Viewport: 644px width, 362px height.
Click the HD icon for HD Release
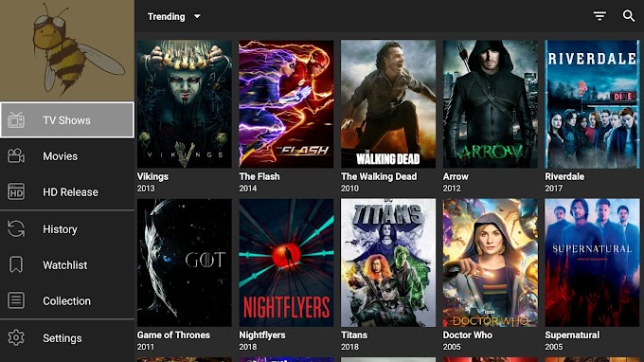[16, 191]
